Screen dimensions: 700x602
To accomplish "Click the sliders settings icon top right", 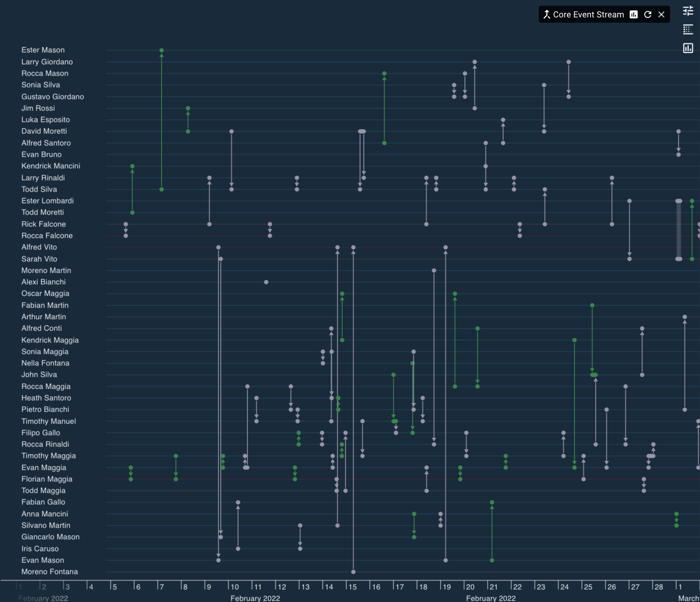I will [x=687, y=11].
